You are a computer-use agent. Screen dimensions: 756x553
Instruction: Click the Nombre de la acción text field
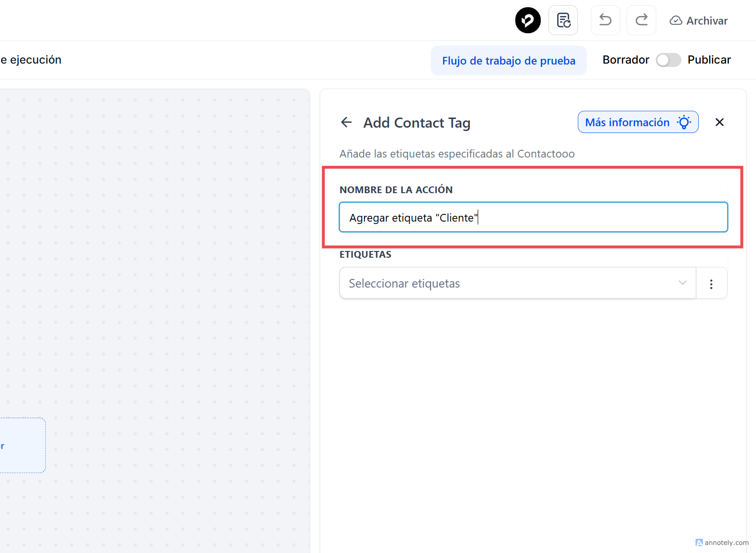click(x=533, y=217)
